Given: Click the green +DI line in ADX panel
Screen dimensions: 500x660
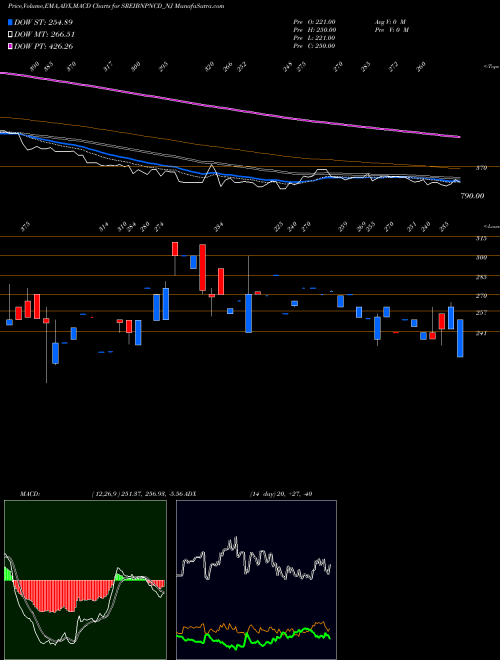Looking at the screenshot, I should (254, 640).
